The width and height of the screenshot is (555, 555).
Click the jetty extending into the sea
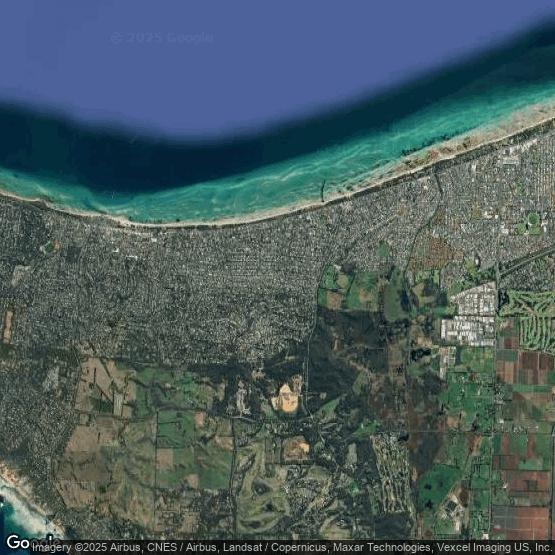point(323,191)
